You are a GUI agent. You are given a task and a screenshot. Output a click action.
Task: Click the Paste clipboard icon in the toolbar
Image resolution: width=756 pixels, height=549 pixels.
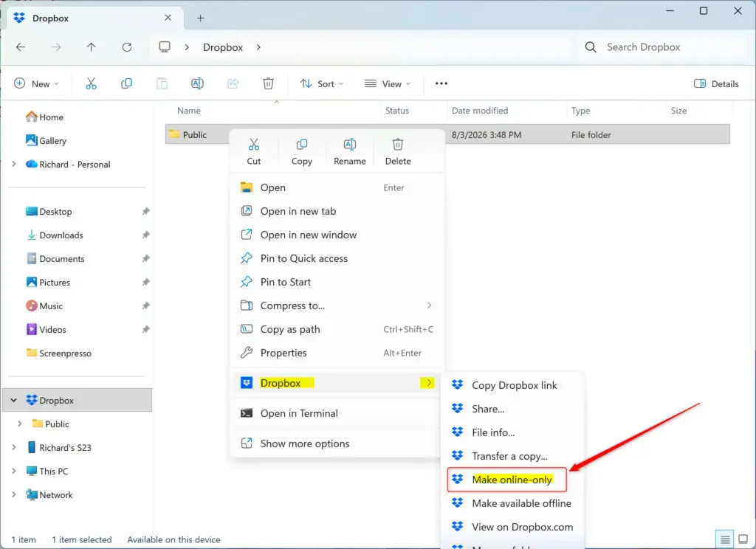[162, 83]
